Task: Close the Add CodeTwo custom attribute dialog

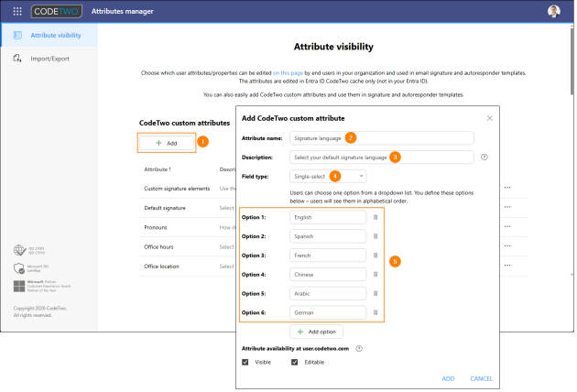Action: tap(489, 118)
